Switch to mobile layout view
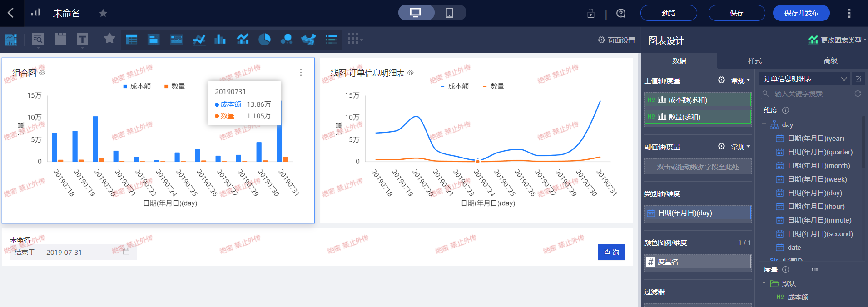 [449, 13]
